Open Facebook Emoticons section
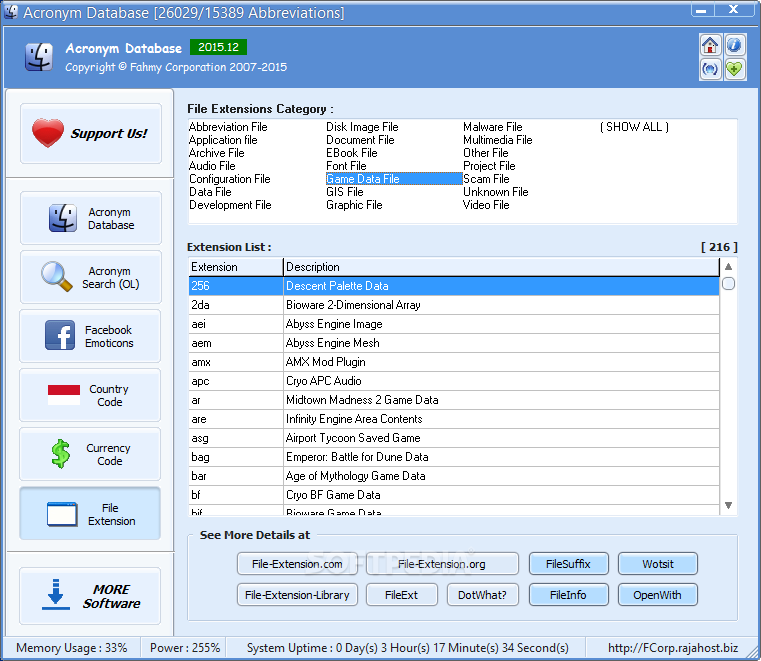The width and height of the screenshot is (761, 661). [x=90, y=336]
